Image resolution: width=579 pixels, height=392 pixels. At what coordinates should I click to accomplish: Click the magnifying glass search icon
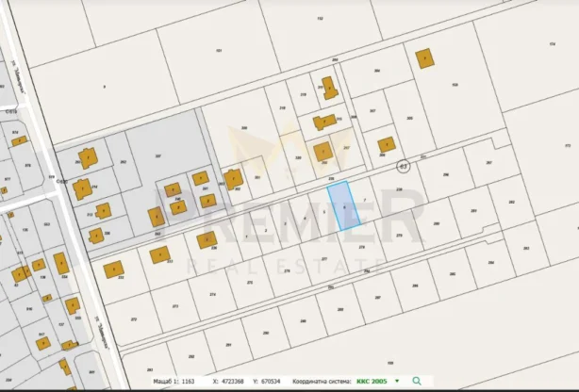coord(416,381)
